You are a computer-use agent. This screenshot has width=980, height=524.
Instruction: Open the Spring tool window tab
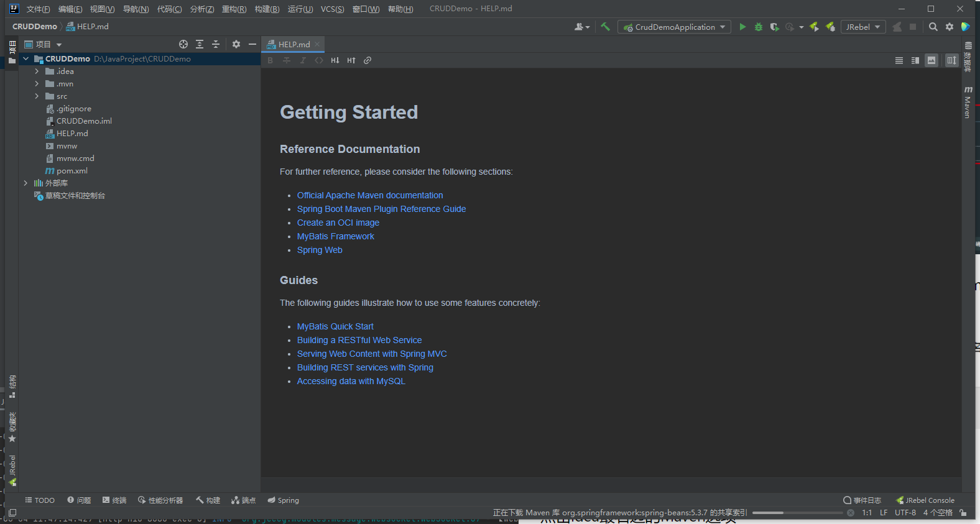283,500
